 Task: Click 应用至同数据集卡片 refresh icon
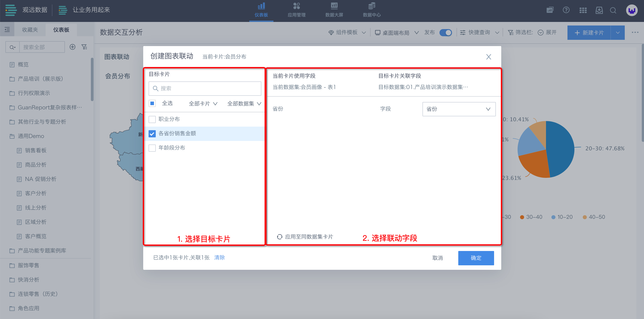(x=279, y=236)
